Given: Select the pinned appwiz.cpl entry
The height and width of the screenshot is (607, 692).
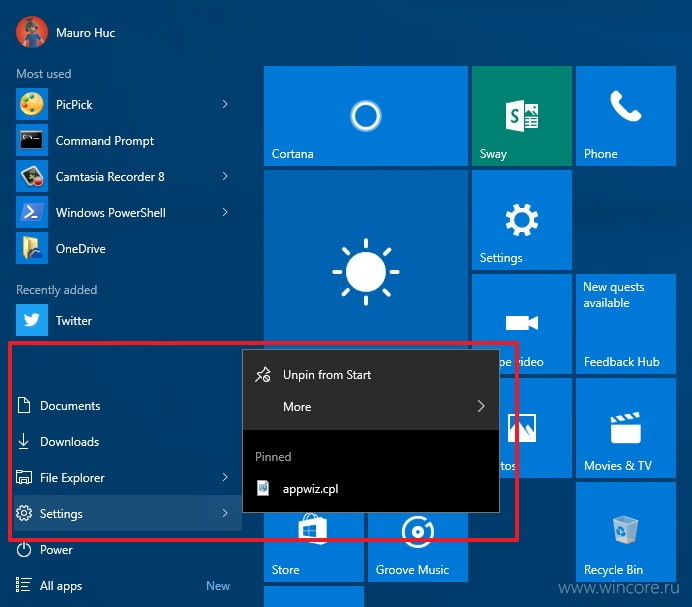Looking at the screenshot, I should point(371,488).
